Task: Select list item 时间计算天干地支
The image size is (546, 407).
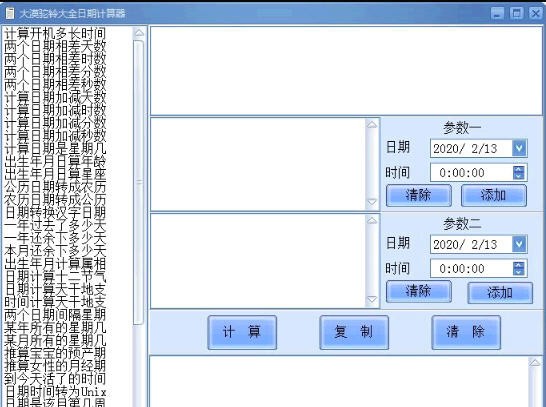Action: [x=55, y=303]
